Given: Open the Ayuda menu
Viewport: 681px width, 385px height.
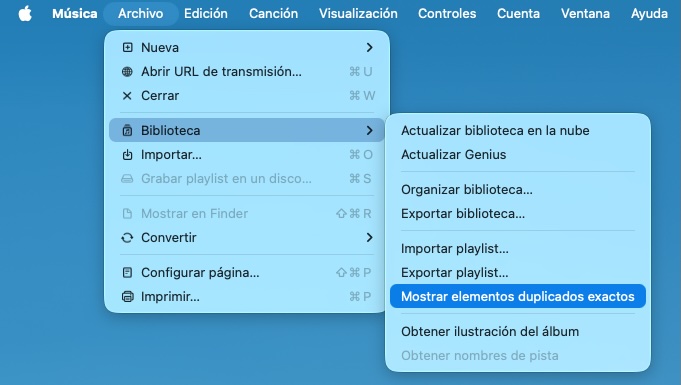Looking at the screenshot, I should point(649,13).
